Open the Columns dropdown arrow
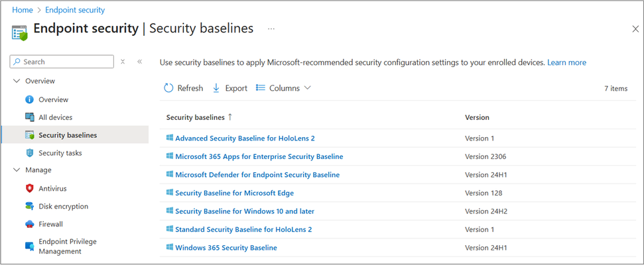 [307, 88]
